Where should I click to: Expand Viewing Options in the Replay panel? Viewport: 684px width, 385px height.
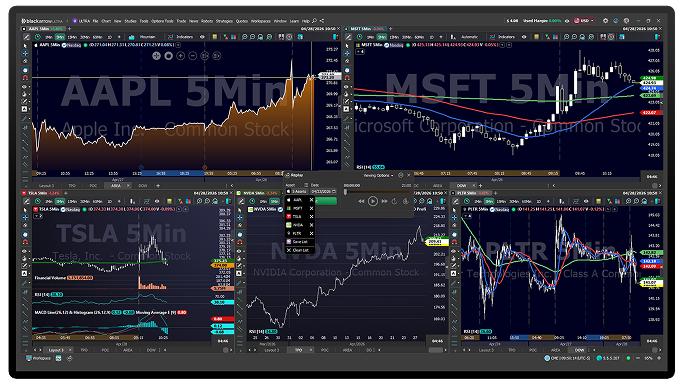tap(378, 175)
